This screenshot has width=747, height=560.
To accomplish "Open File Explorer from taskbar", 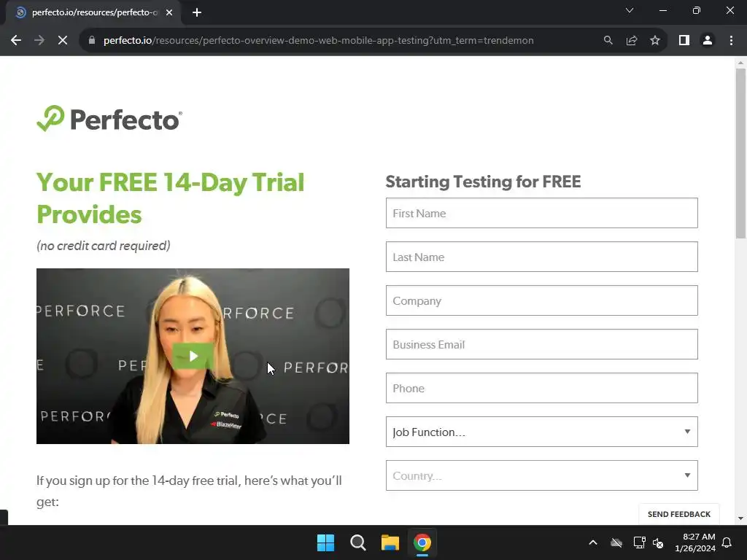I will pos(390,542).
